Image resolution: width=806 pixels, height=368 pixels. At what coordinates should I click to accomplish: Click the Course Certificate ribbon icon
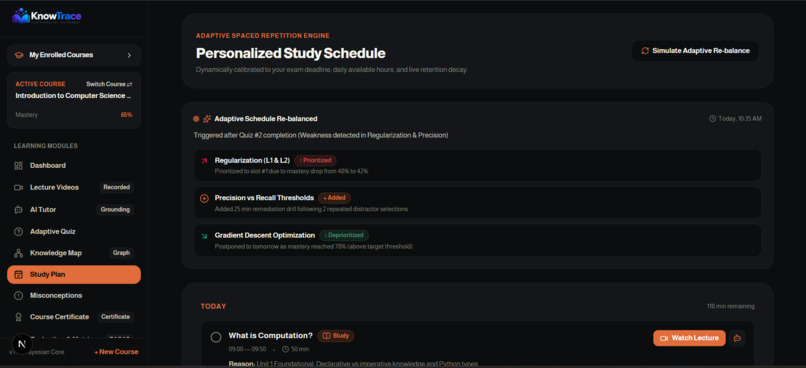coord(19,317)
